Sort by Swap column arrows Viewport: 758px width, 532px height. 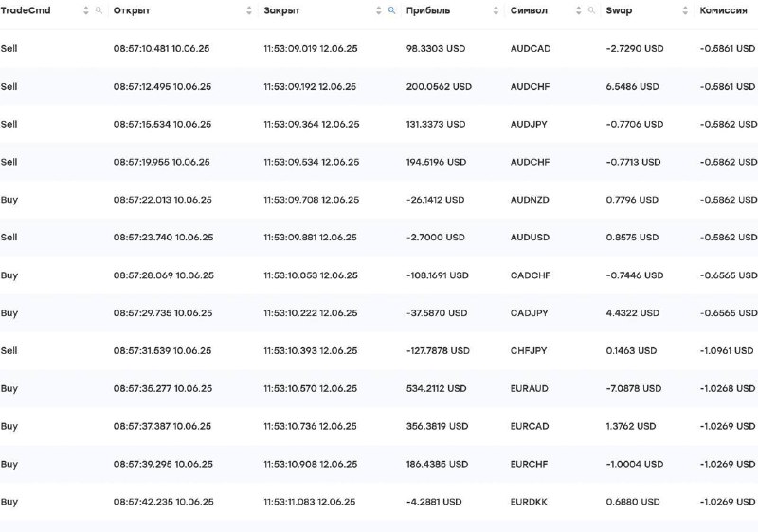tap(685, 10)
